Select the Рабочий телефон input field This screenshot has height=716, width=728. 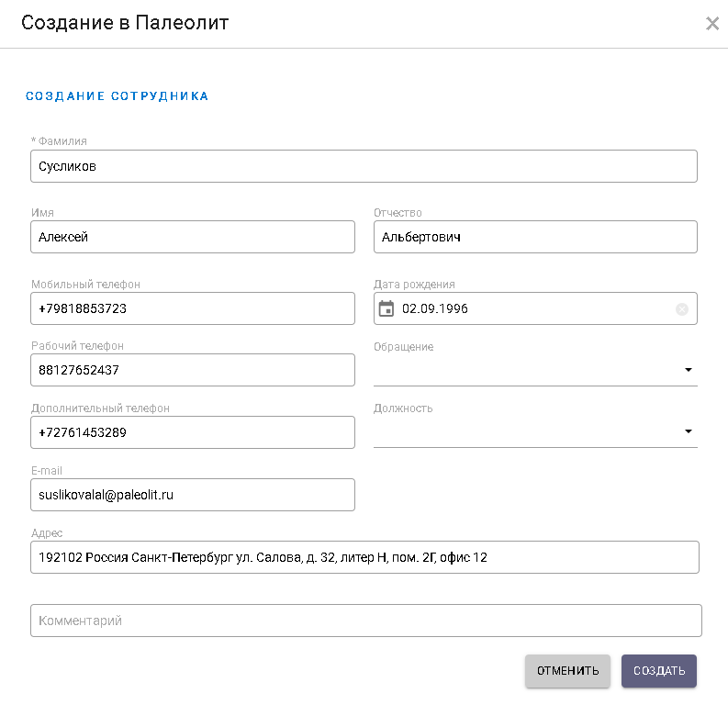pos(193,370)
